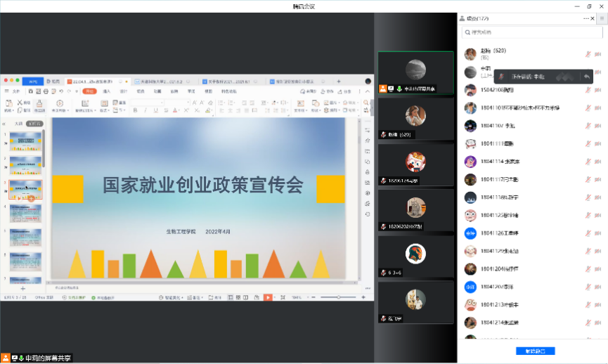Click muted microphone icon in 18041114 row

588,162
